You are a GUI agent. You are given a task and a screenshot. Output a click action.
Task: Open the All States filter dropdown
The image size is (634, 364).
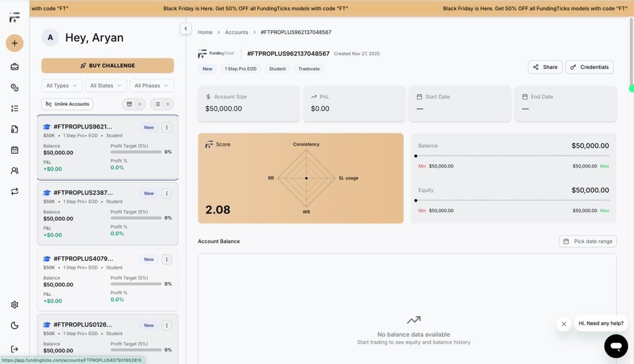tap(106, 86)
